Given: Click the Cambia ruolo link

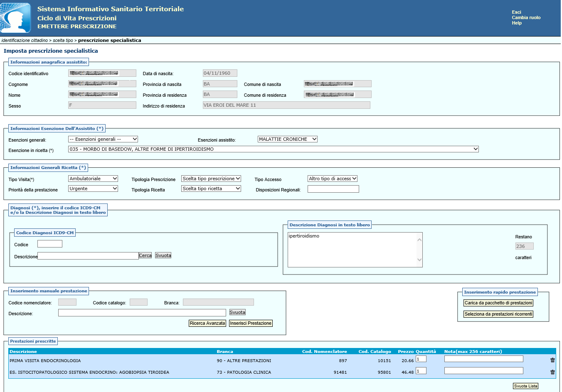Looking at the screenshot, I should (x=526, y=17).
